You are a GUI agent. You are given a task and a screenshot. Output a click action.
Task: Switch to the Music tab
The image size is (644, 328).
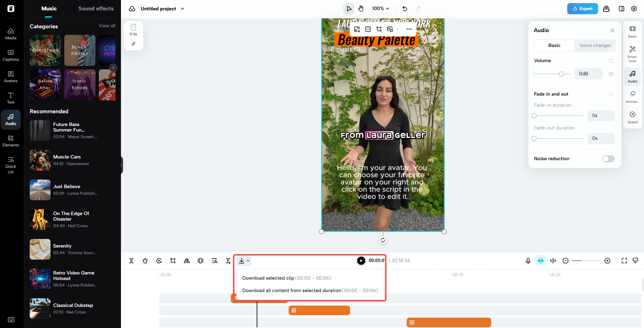point(49,9)
